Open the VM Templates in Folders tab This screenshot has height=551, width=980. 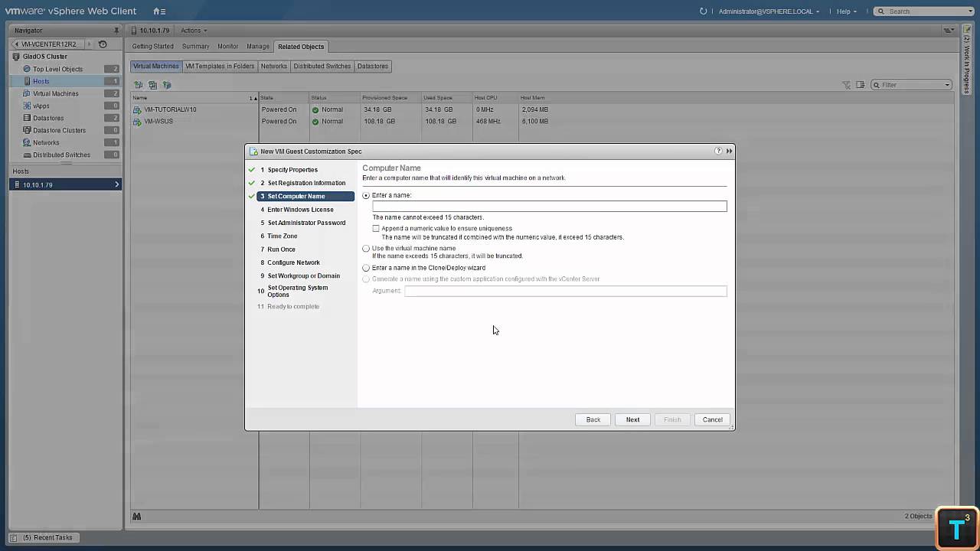(220, 66)
